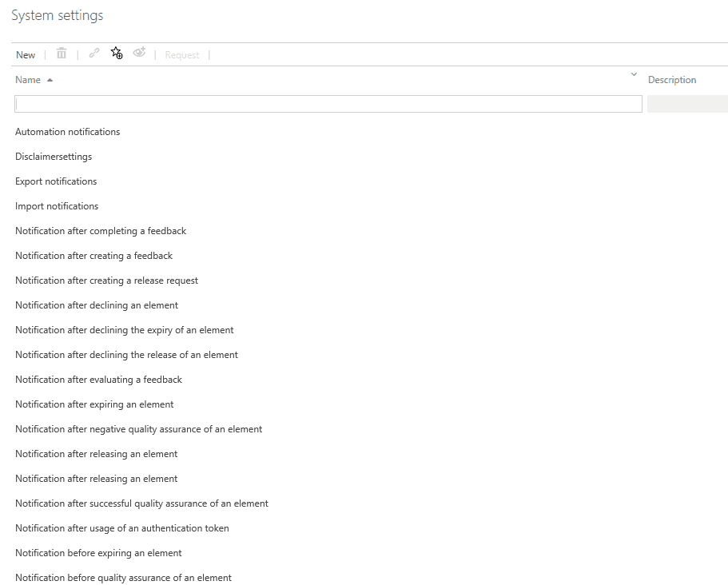Click the link chain icon
The image size is (728, 585).
[94, 54]
